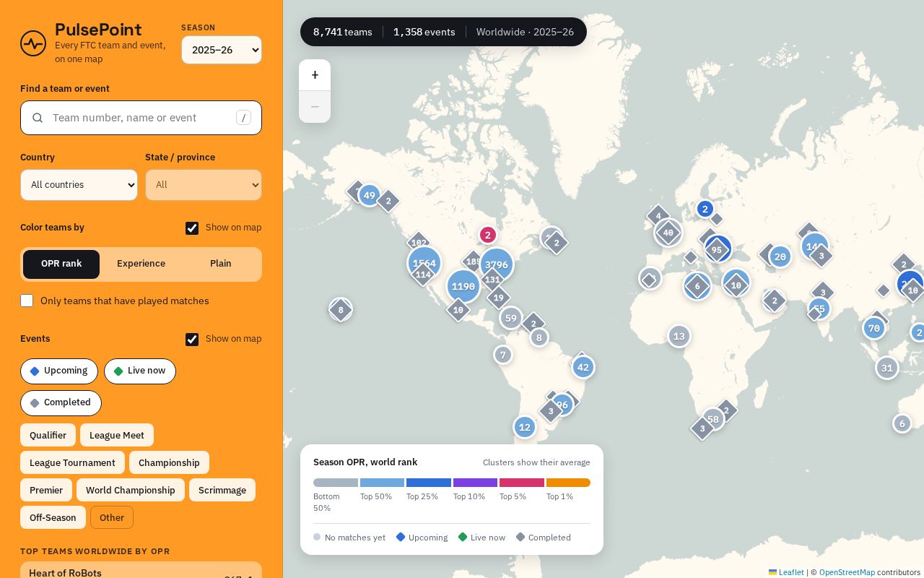The width and height of the screenshot is (924, 578).
Task: Open the 59 team cluster marker
Action: tap(511, 318)
